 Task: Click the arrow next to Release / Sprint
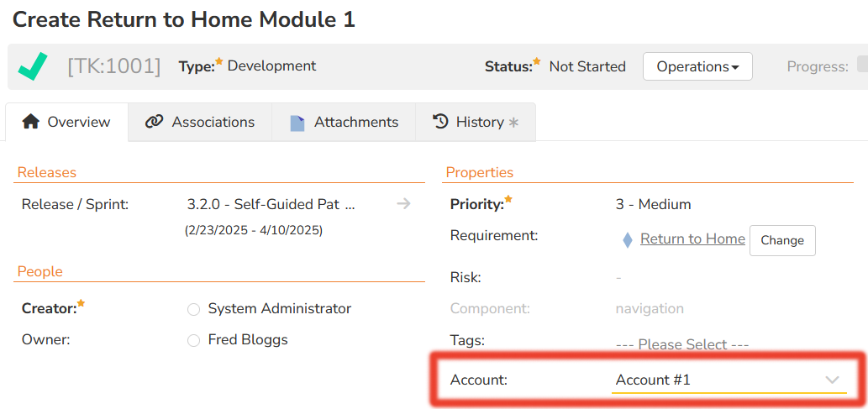(x=403, y=203)
